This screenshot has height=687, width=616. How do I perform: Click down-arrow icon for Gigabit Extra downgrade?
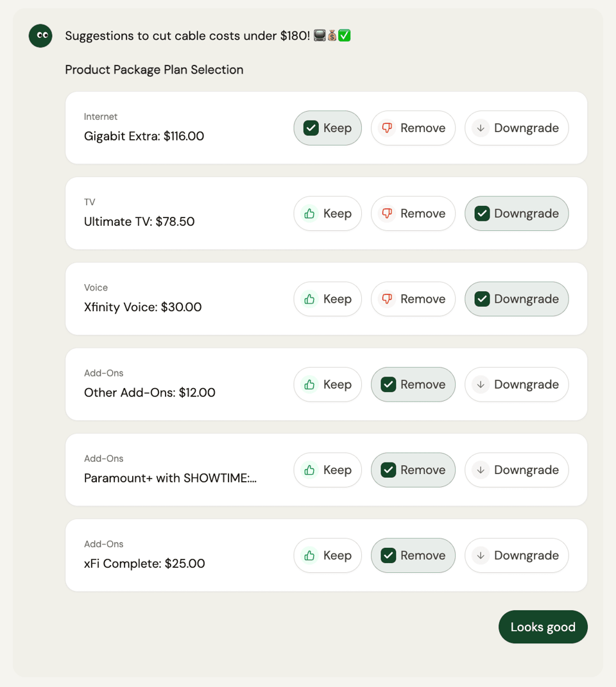coord(481,128)
